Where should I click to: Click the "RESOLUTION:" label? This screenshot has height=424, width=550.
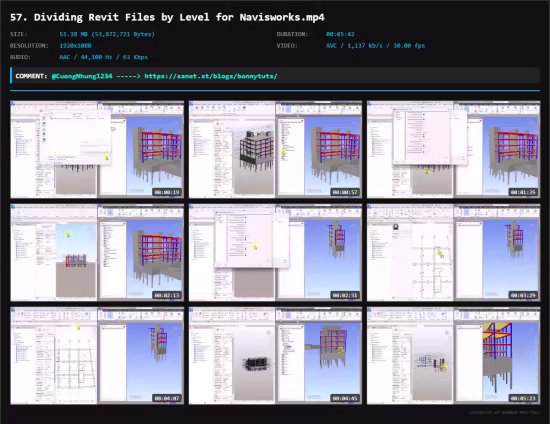point(29,46)
